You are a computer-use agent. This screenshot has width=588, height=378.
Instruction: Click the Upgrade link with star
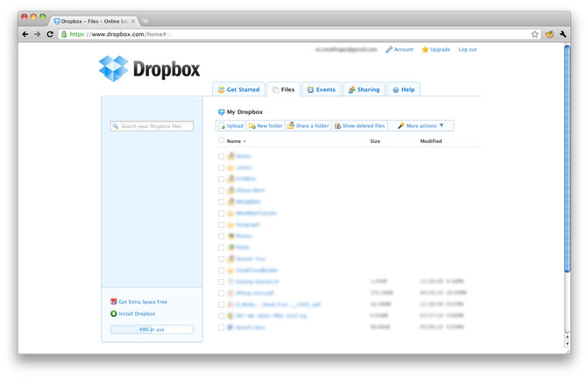coord(436,49)
